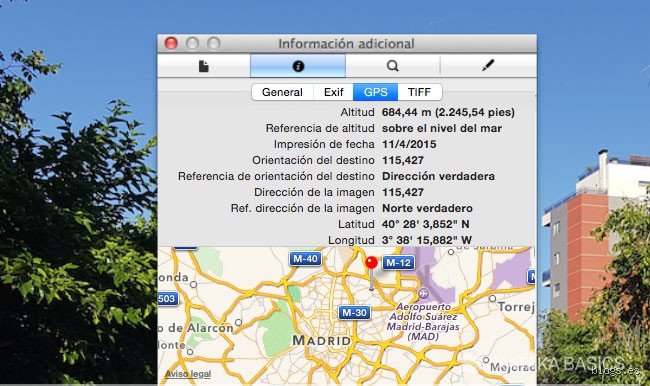Click the M-40 road badge on map
This screenshot has height=386, width=650.
click(x=305, y=259)
